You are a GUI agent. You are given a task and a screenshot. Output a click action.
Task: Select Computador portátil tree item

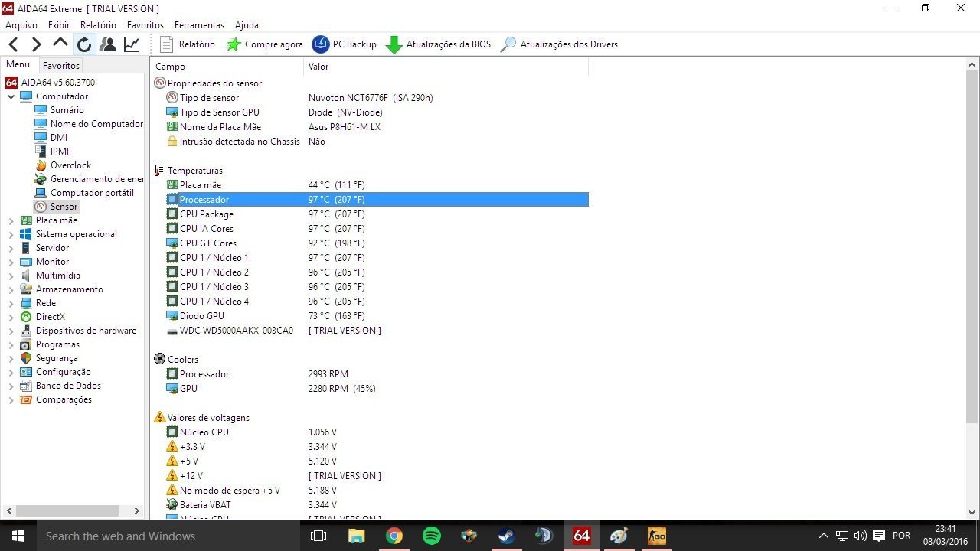(x=92, y=193)
